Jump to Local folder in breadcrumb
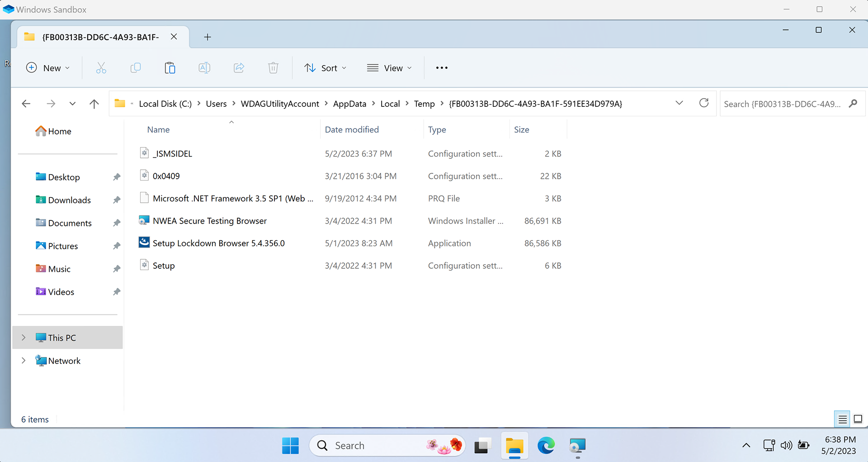The image size is (868, 462). point(390,104)
